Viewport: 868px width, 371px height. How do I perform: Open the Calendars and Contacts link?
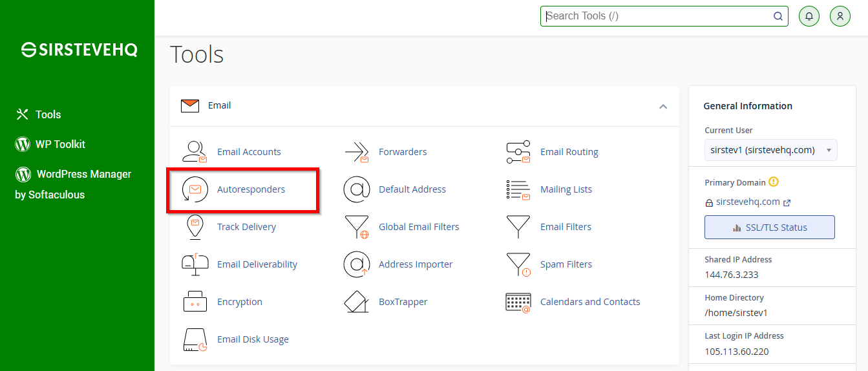(x=590, y=302)
